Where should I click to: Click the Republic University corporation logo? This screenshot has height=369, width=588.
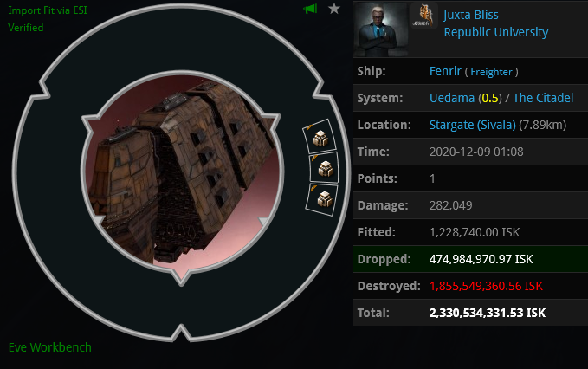point(424,16)
